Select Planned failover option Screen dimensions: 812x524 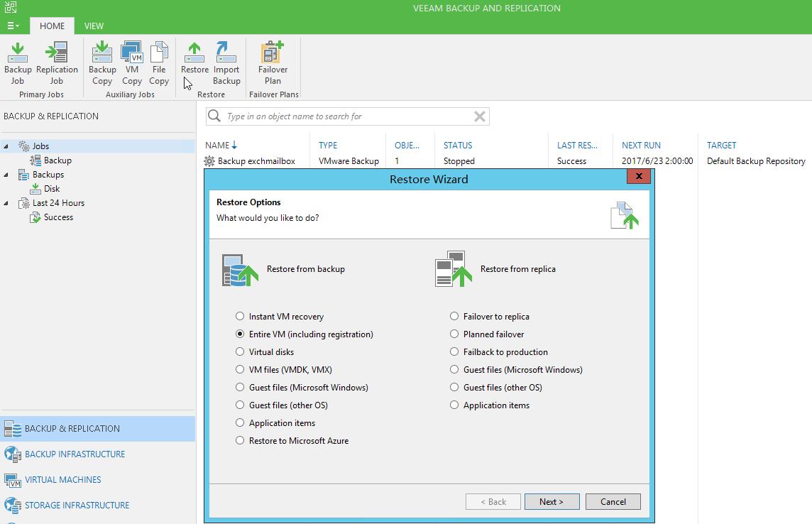pyautogui.click(x=454, y=334)
